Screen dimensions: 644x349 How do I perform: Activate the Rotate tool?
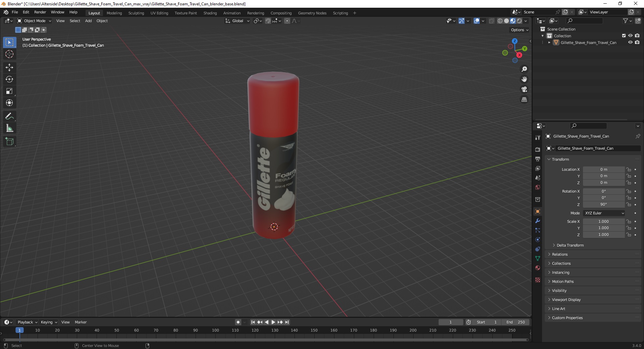coord(9,79)
